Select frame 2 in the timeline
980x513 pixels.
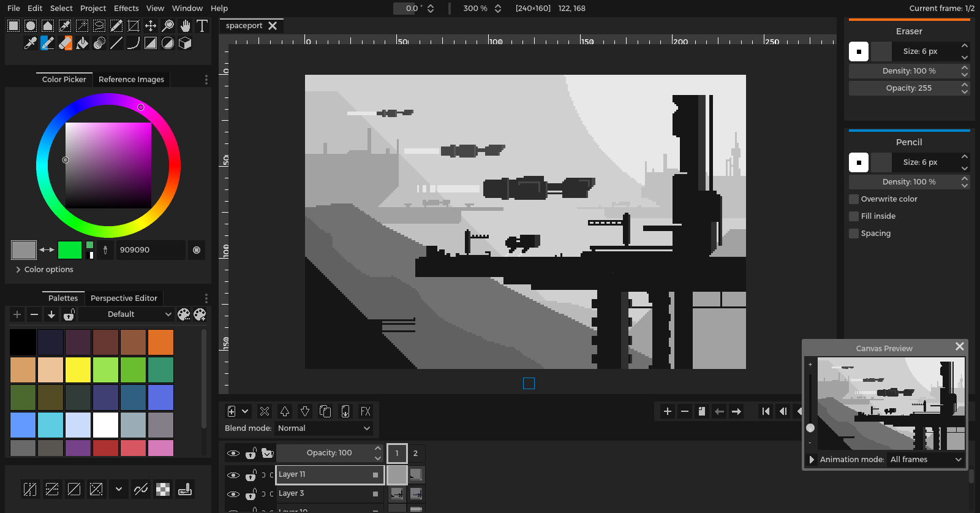pyautogui.click(x=415, y=454)
